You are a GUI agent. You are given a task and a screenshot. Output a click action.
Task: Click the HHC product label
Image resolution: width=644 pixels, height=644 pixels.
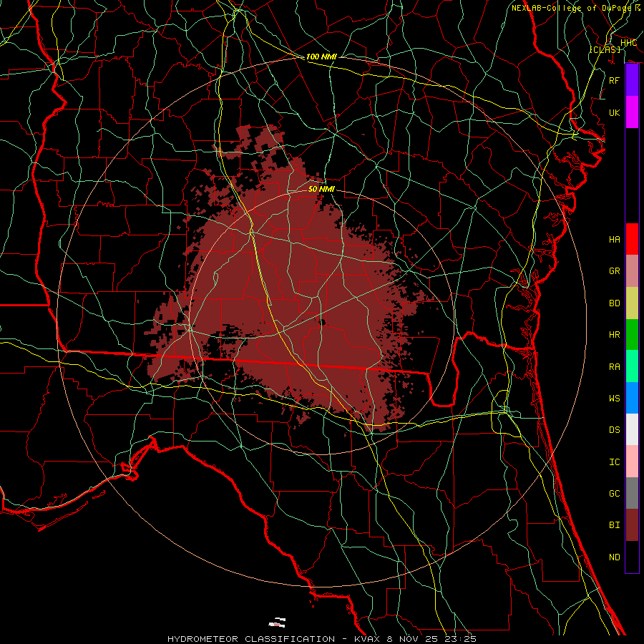coord(628,43)
